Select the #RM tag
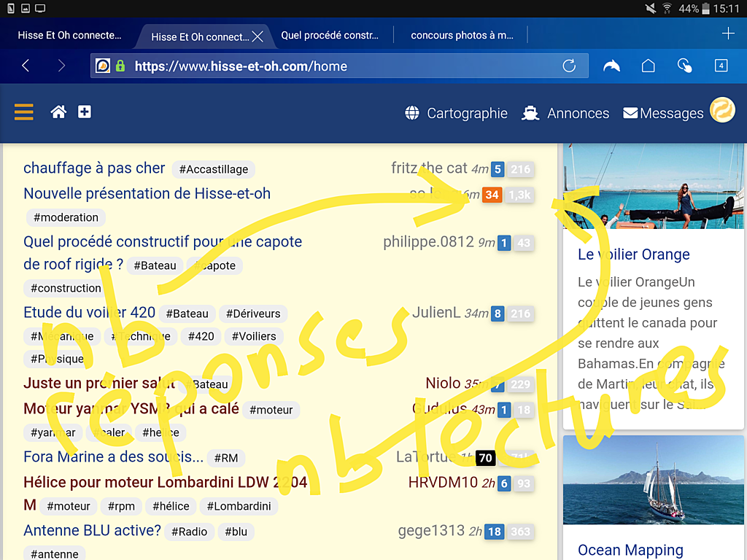Viewport: 747px width, 560px height. (x=226, y=458)
